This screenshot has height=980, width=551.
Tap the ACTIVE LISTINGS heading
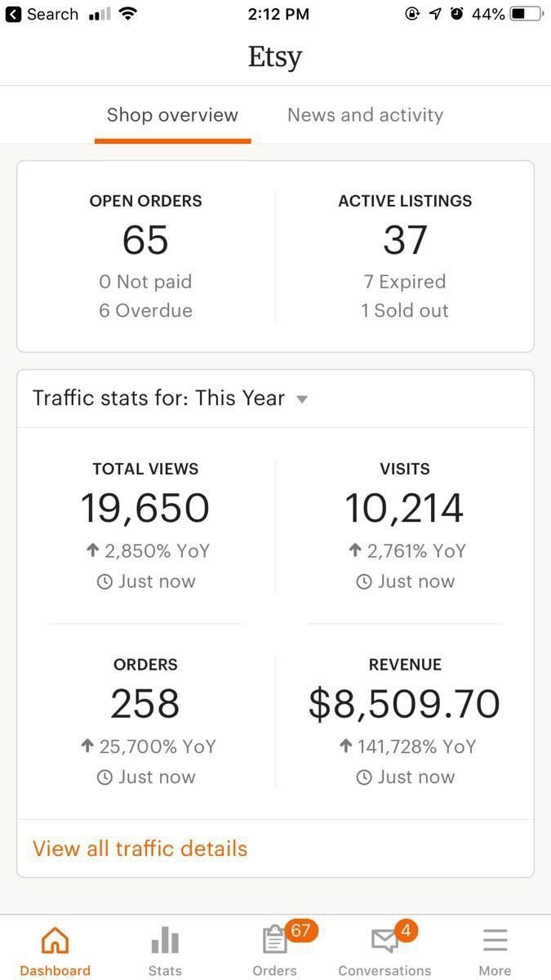[405, 201]
